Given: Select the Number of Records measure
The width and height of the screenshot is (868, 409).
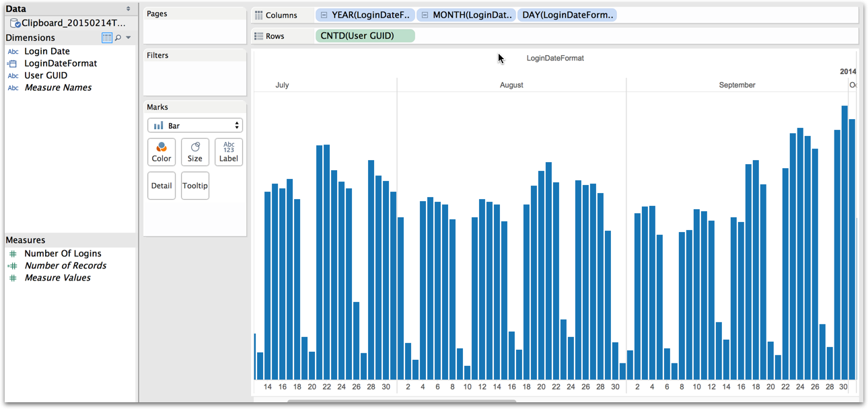Looking at the screenshot, I should [65, 266].
